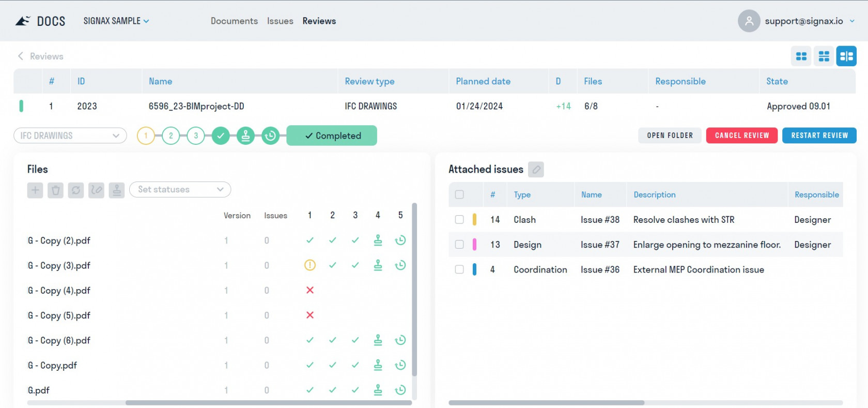The width and height of the screenshot is (868, 408).
Task: Click the Completed status button
Action: pyautogui.click(x=332, y=135)
